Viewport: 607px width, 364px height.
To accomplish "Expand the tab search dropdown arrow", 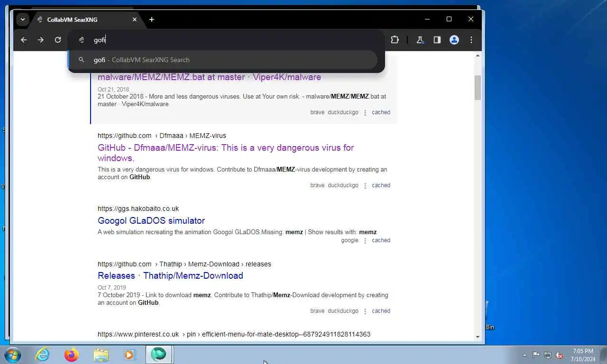I will point(22,19).
